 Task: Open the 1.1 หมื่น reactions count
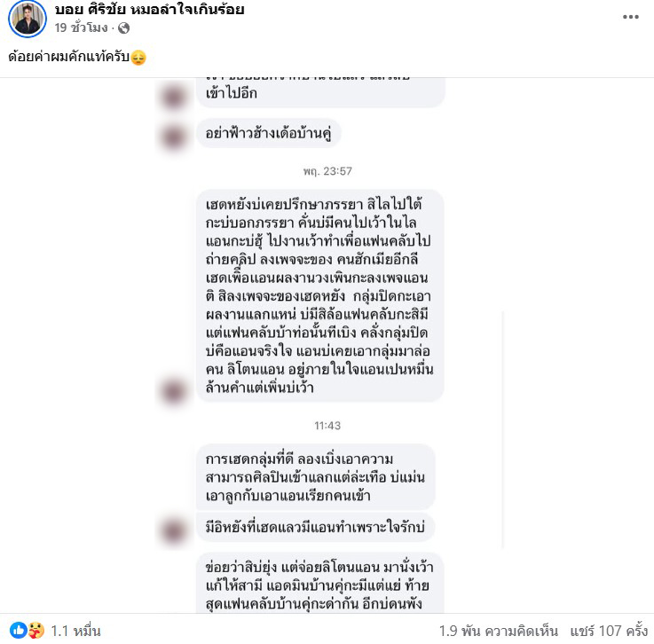(x=75, y=631)
